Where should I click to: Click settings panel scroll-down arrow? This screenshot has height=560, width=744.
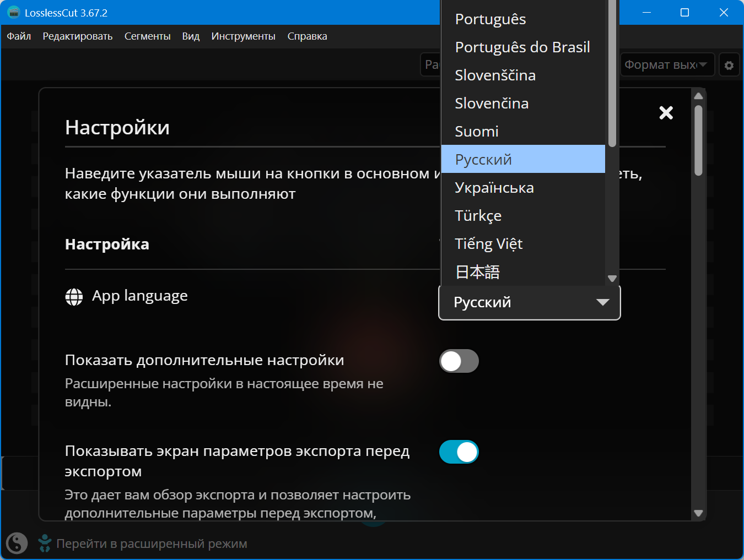(698, 513)
